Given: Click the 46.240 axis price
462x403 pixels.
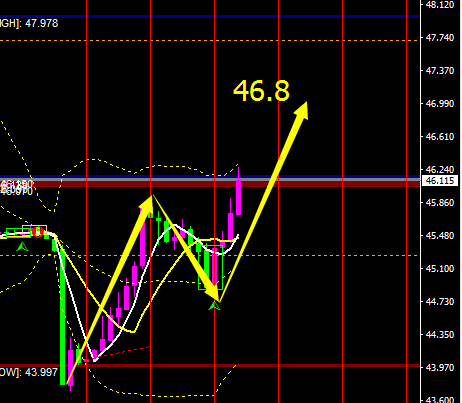Looking at the screenshot, I should pos(440,170).
